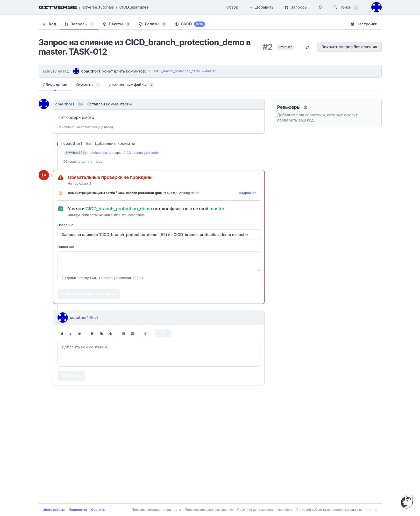Open reviewers settings gear icon
420x516 pixels.
tap(305, 107)
